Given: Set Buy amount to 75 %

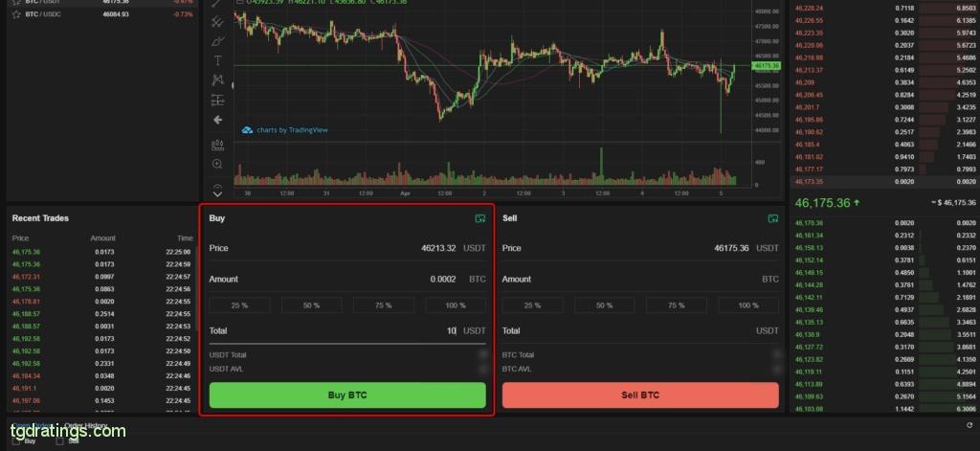Looking at the screenshot, I should click(384, 305).
